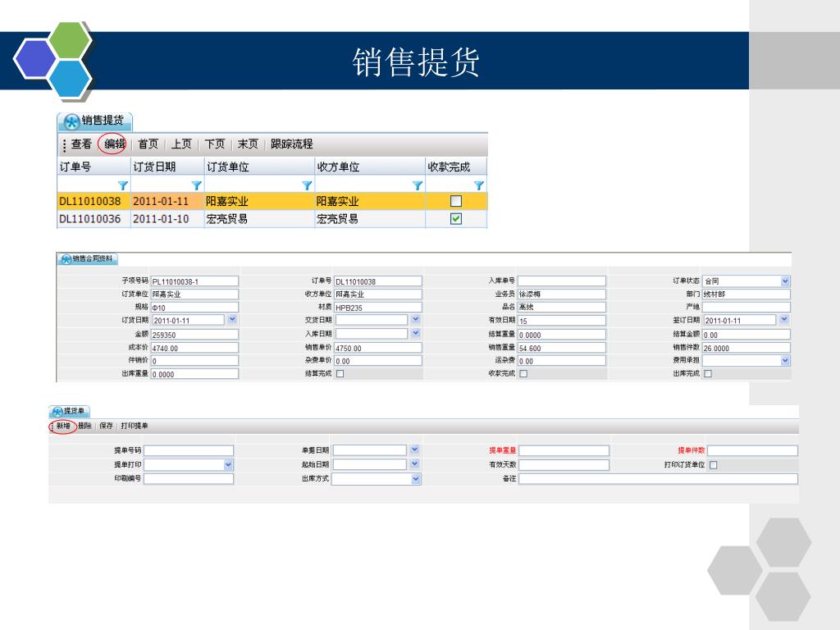Focus the 入库单号 field
This screenshot has width=840, height=630.
pyautogui.click(x=561, y=281)
